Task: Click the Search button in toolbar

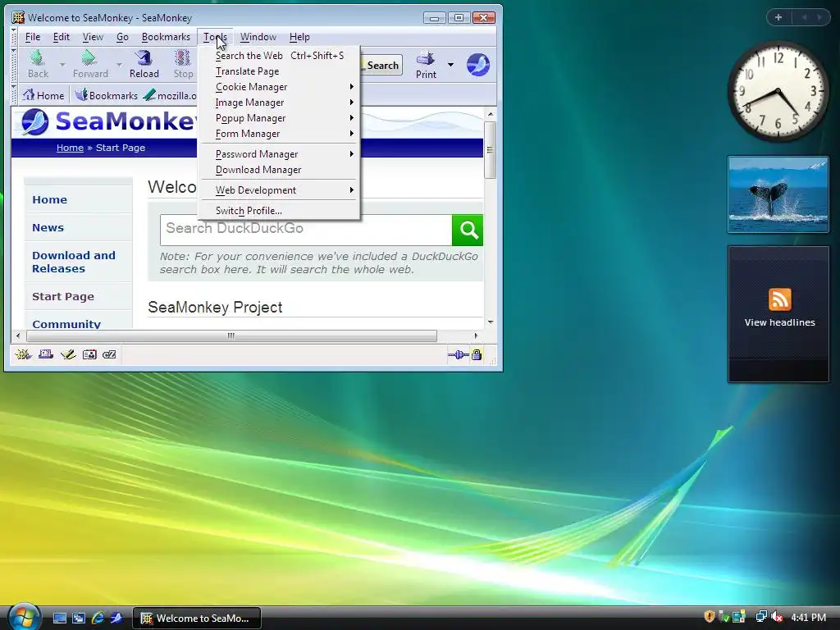Action: tap(381, 66)
